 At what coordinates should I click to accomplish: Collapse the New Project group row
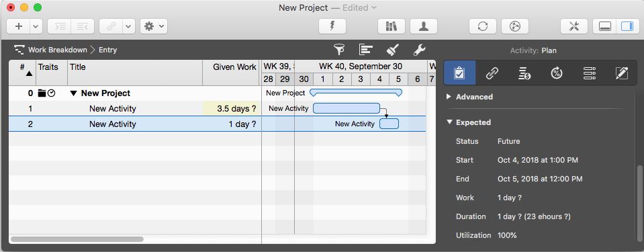[x=73, y=93]
